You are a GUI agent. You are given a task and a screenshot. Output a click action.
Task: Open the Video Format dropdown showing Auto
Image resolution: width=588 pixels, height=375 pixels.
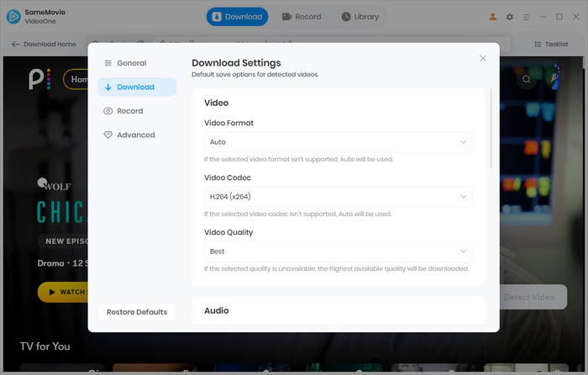338,142
